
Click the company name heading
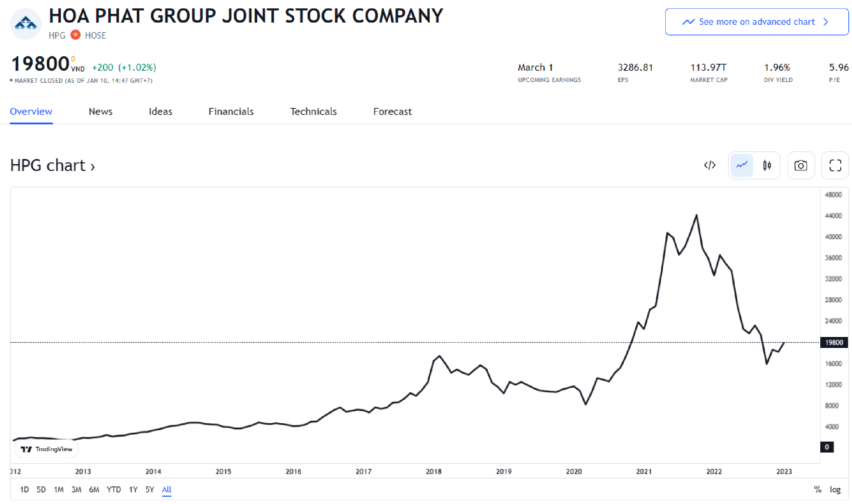246,16
